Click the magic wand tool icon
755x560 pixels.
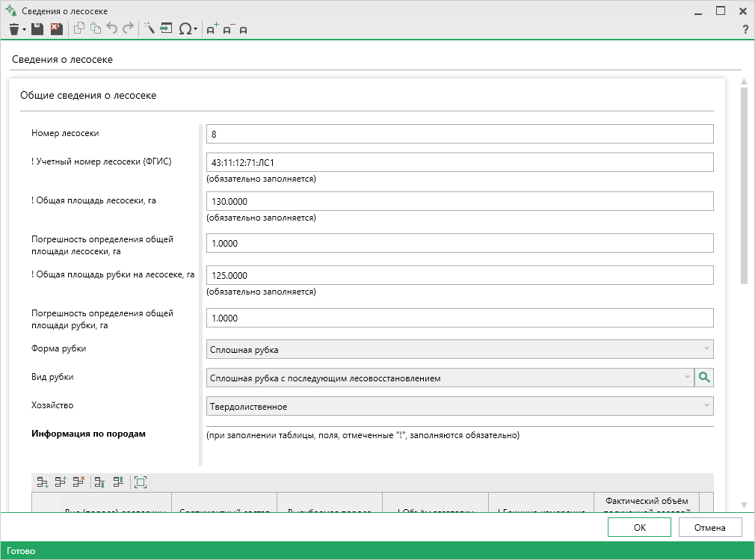[150, 28]
